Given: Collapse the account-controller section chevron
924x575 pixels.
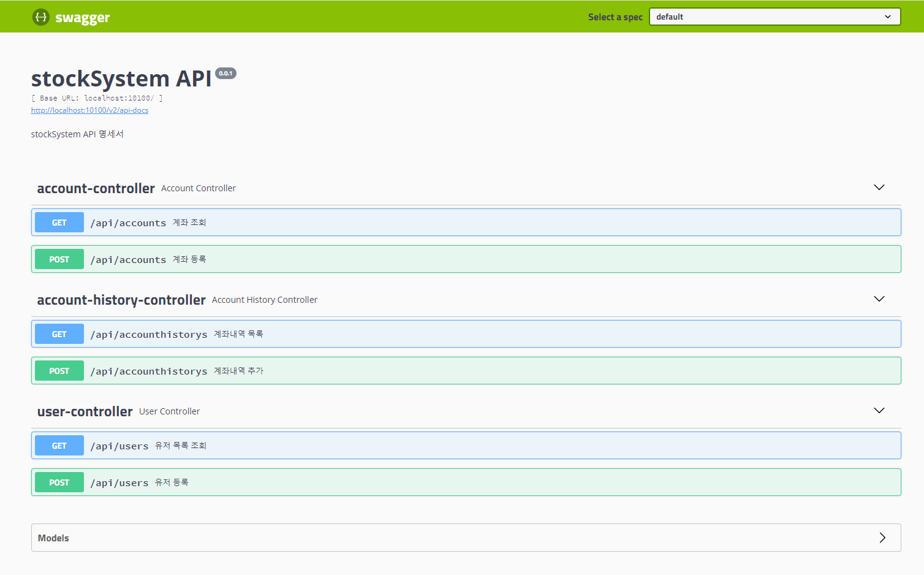Looking at the screenshot, I should 879,188.
